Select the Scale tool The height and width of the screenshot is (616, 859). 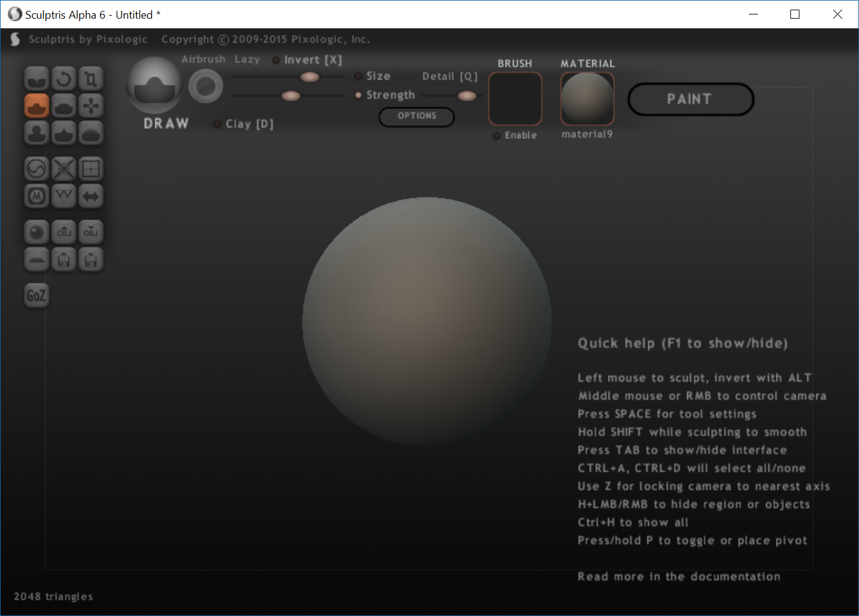[91, 78]
